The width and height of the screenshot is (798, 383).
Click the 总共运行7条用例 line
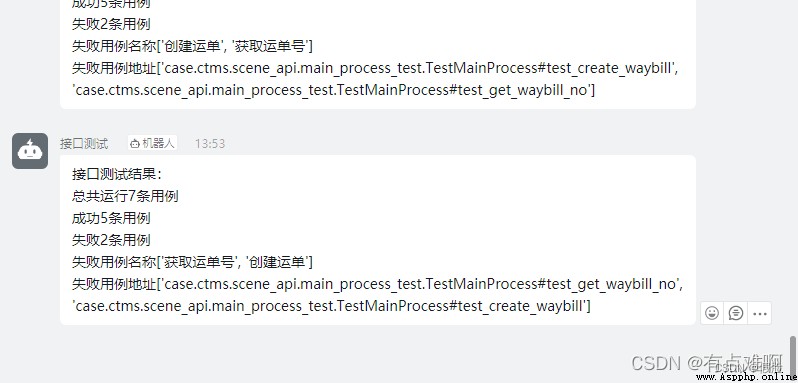pos(125,196)
